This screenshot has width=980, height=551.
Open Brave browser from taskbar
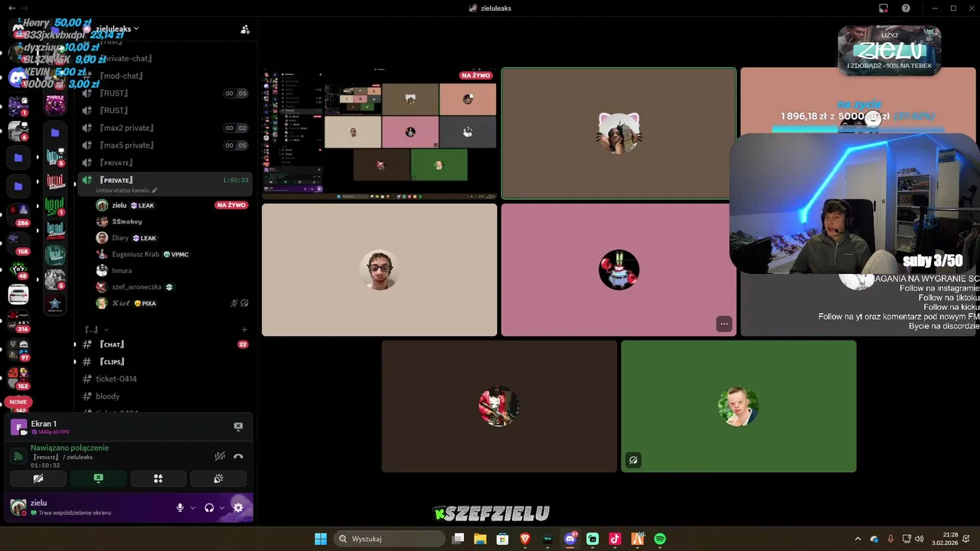coord(525,539)
